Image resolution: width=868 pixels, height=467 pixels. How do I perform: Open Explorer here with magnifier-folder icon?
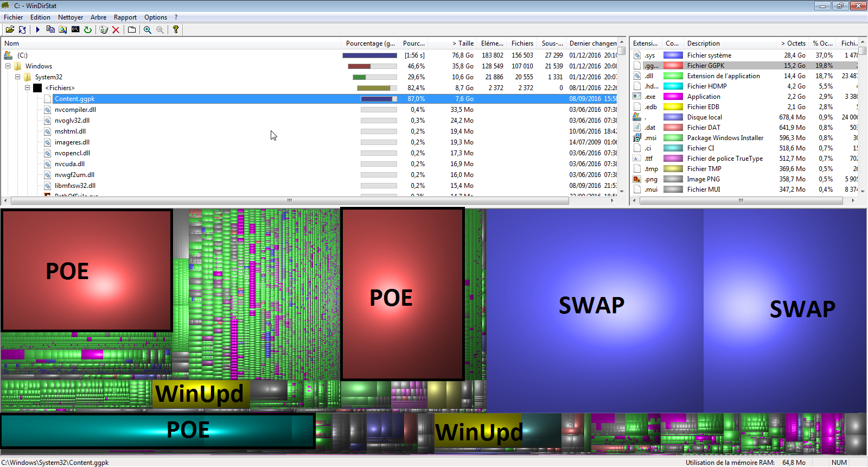(63, 30)
